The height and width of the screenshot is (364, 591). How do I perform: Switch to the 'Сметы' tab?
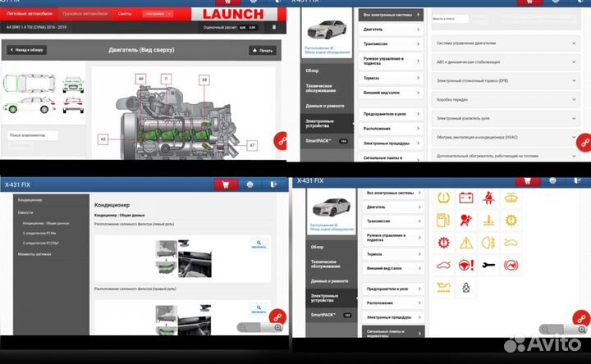125,14
